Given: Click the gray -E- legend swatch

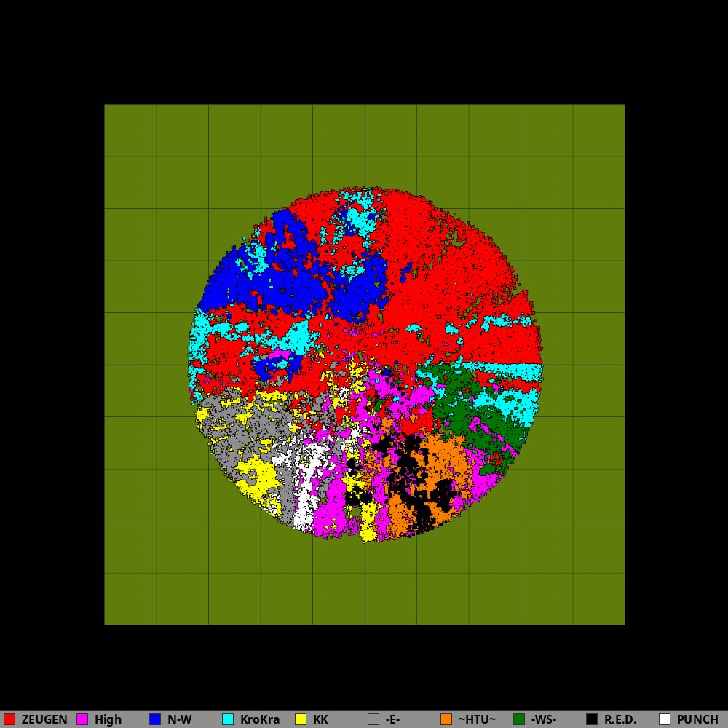Looking at the screenshot, I should coord(373,719).
